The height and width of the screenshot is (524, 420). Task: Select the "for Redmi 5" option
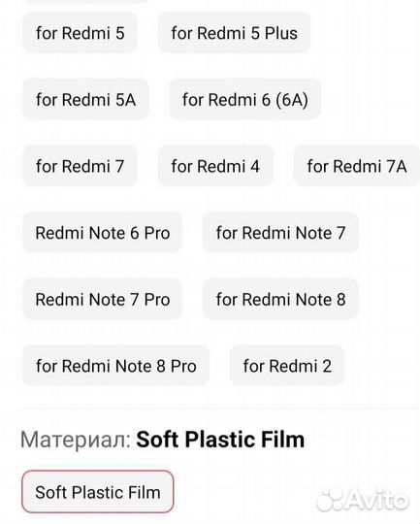pos(80,33)
